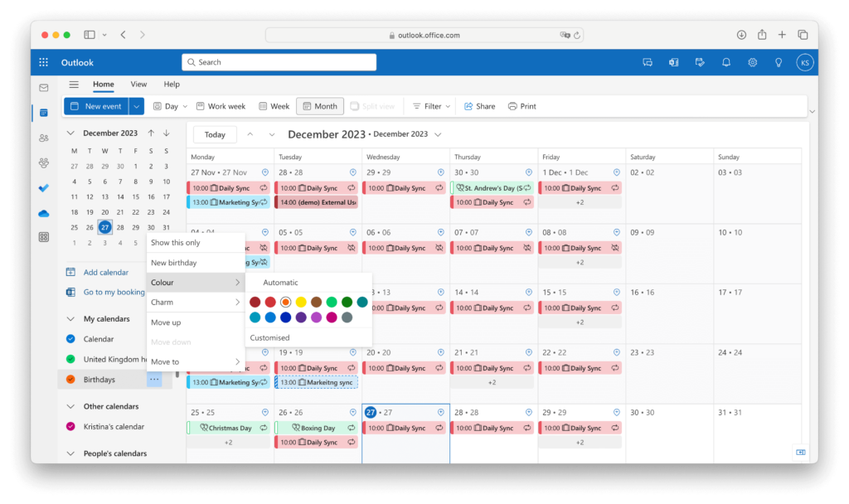This screenshot has height=504, width=849.
Task: Open Groups from the left sidebar
Action: point(44,163)
